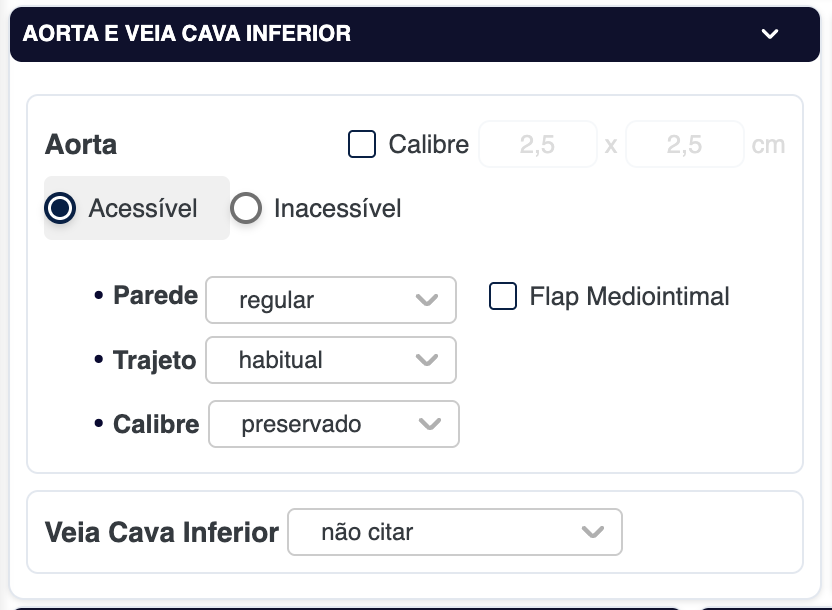Click the second Calibre dimension input field
Viewport: 832px width, 610px height.
tap(685, 144)
